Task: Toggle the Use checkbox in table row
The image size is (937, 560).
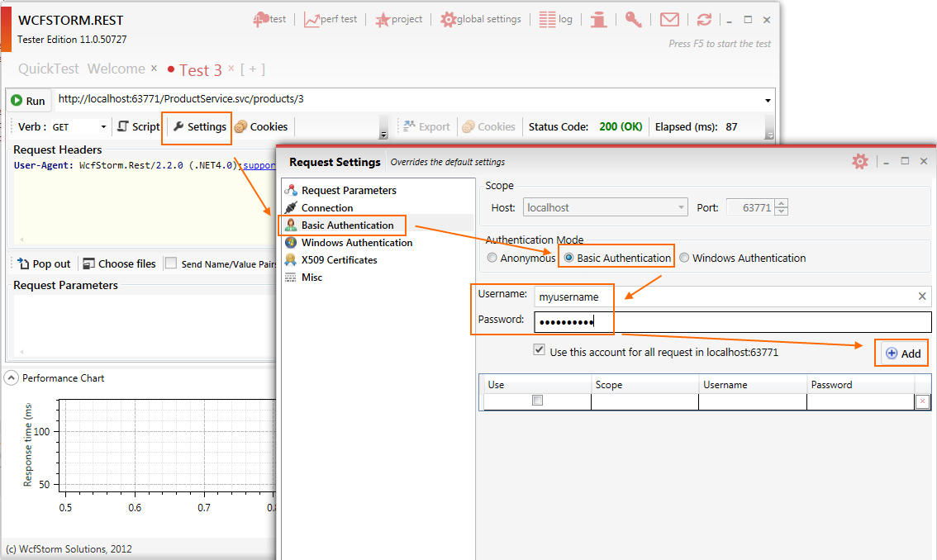Action: pyautogui.click(x=537, y=400)
